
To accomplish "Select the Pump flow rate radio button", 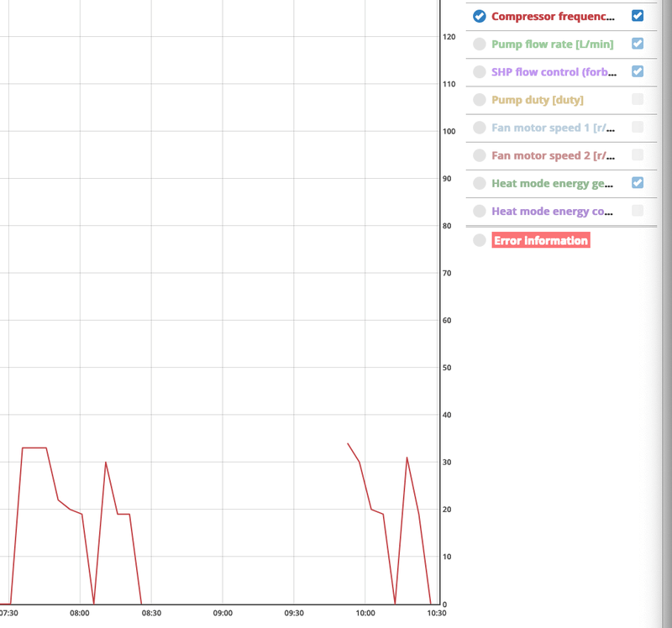I will tap(479, 44).
